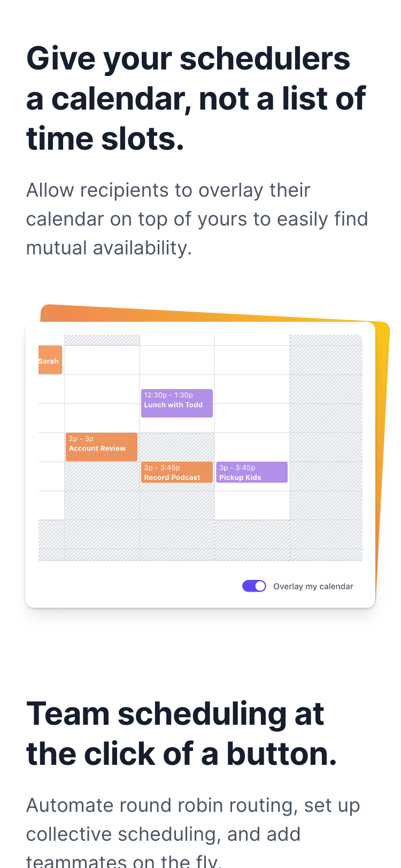The image size is (401, 868).
Task: Click the "Team scheduling at the click" heading
Action: coord(181,733)
